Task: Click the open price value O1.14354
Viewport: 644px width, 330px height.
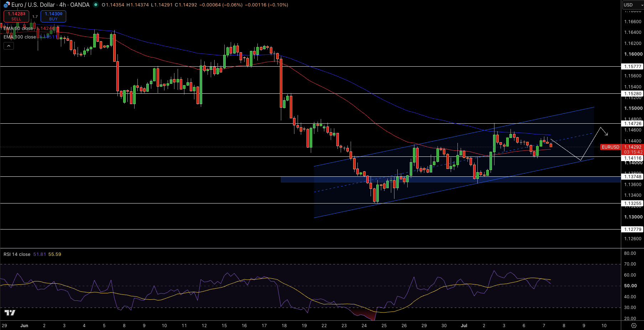Action: (x=113, y=5)
